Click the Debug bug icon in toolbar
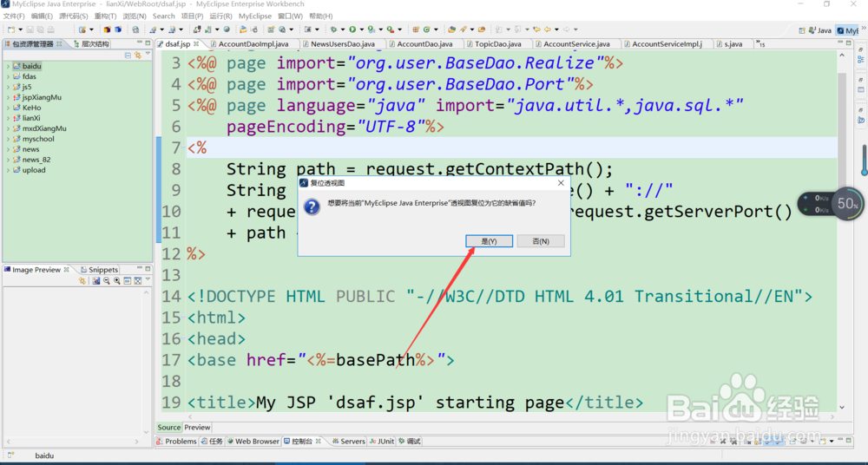This screenshot has height=465, width=868. tap(334, 29)
